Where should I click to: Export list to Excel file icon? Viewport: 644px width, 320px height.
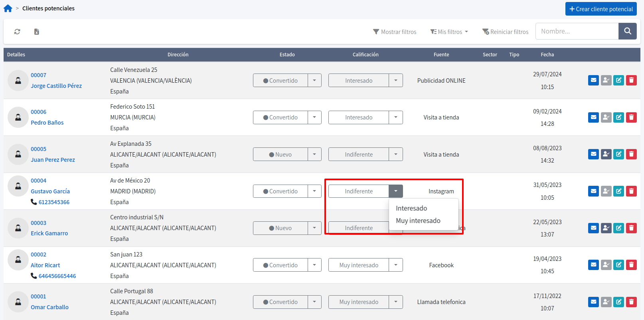(36, 32)
